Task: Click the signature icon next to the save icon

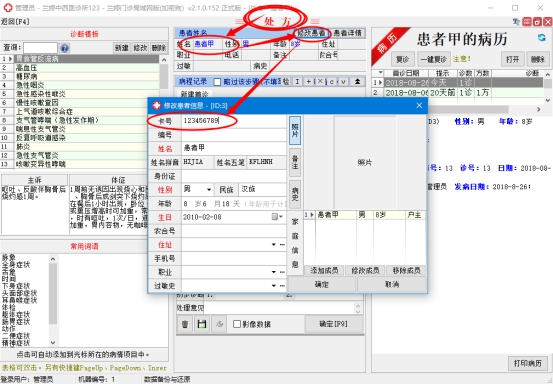Action: [219, 324]
